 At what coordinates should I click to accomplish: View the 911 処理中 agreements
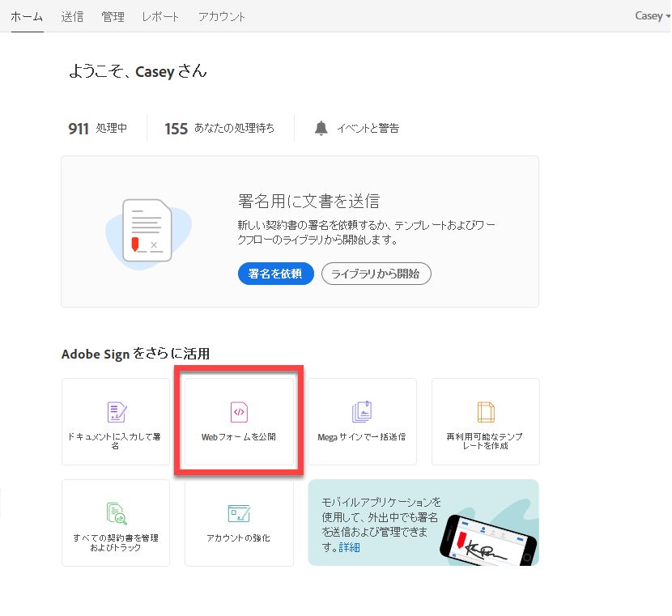pos(98,128)
